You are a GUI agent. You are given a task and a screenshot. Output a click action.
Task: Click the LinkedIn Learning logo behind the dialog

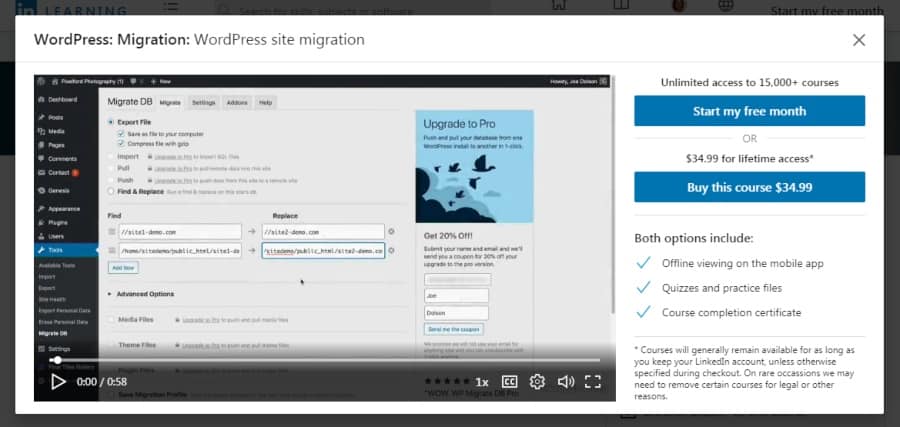(71, 8)
